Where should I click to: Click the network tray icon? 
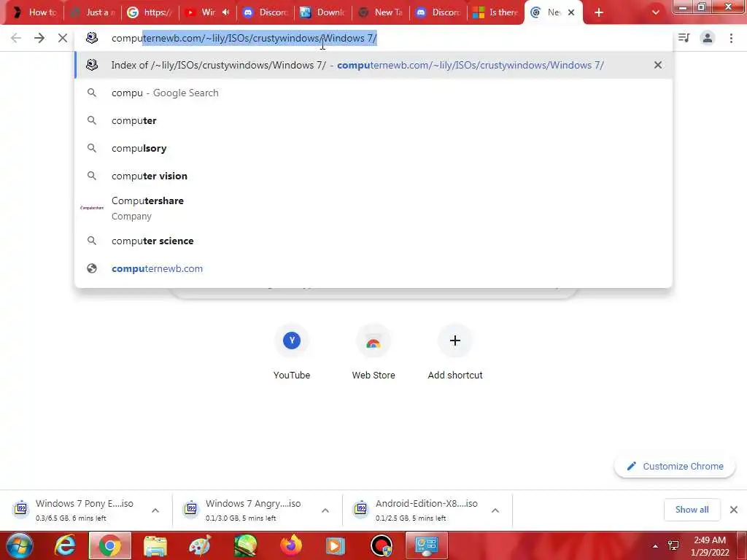[x=673, y=546]
